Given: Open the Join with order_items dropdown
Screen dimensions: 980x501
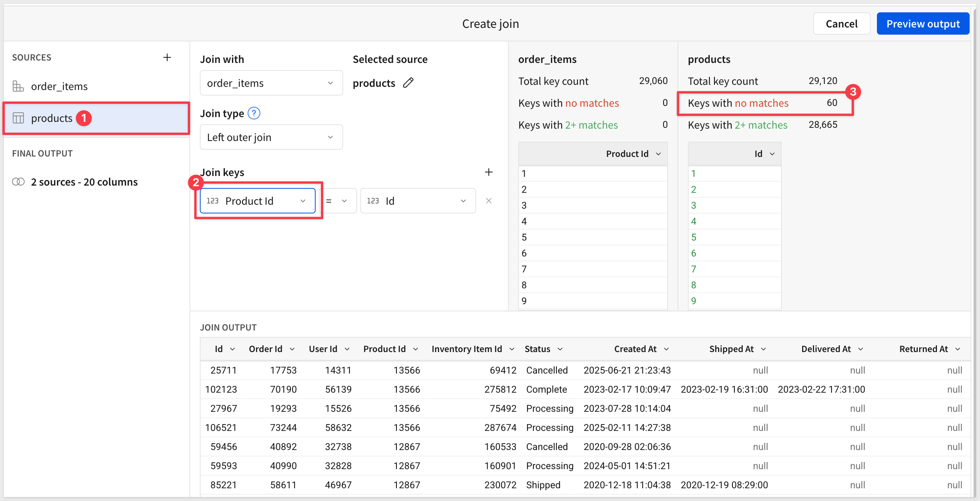Looking at the screenshot, I should coord(271,83).
